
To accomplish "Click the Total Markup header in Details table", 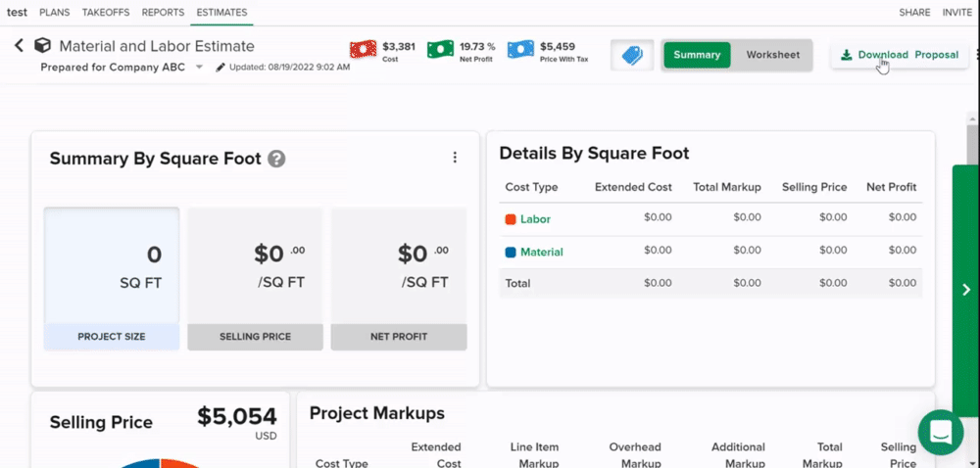I will pos(727,187).
